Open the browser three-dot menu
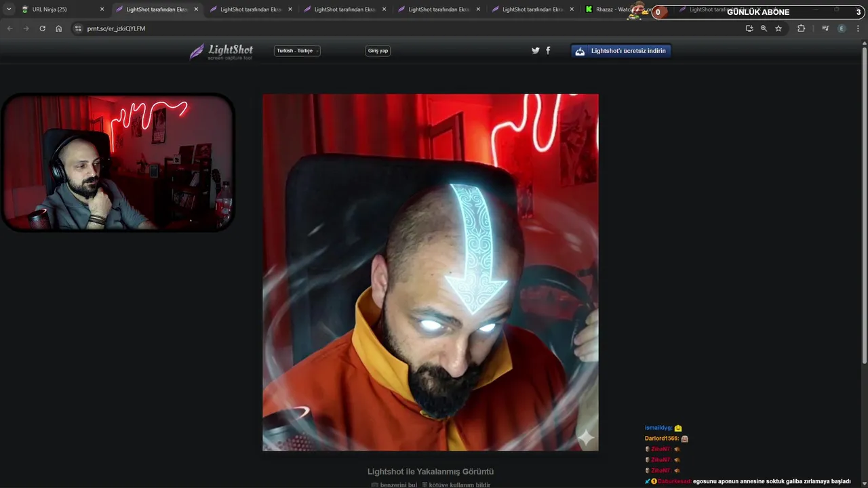Screen dimensions: 868x488 pyautogui.click(x=858, y=28)
